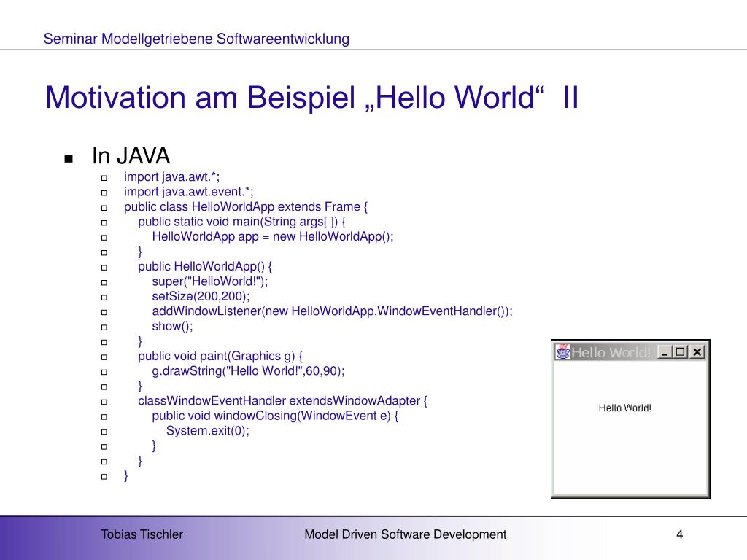Select the 'public HelloWorldApp() {' constructor line

point(205,267)
